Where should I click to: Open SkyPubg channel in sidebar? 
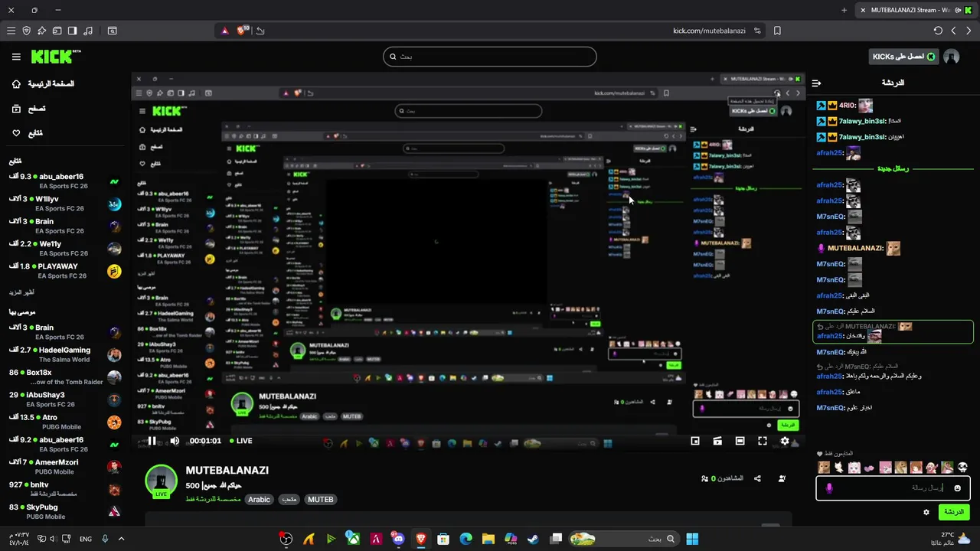[x=65, y=511]
